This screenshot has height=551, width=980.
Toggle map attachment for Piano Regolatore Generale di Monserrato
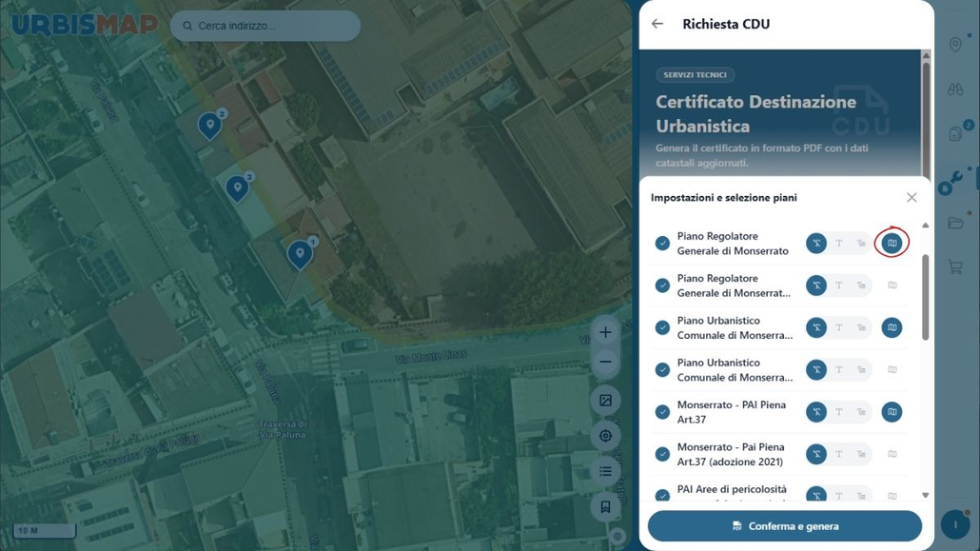coord(892,244)
